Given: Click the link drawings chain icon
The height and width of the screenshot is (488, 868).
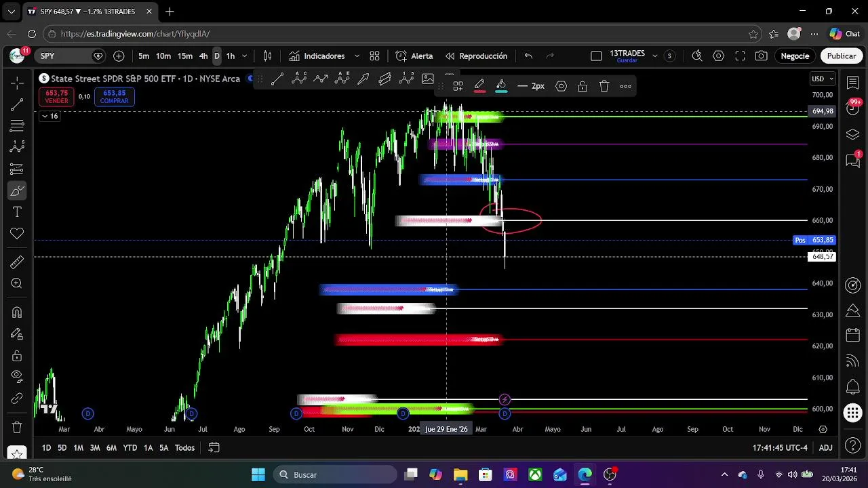Looking at the screenshot, I should coord(17,399).
